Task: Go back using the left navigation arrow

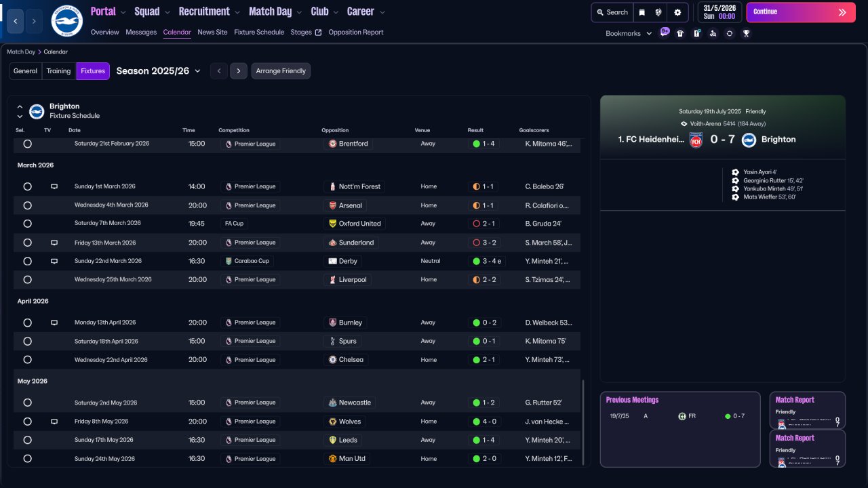Action: [x=16, y=21]
